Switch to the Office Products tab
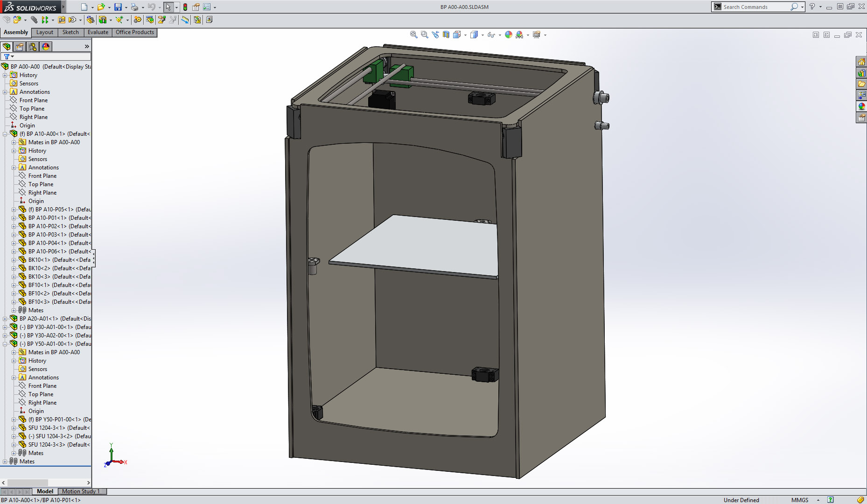Viewport: 867px width, 504px height. (x=135, y=32)
